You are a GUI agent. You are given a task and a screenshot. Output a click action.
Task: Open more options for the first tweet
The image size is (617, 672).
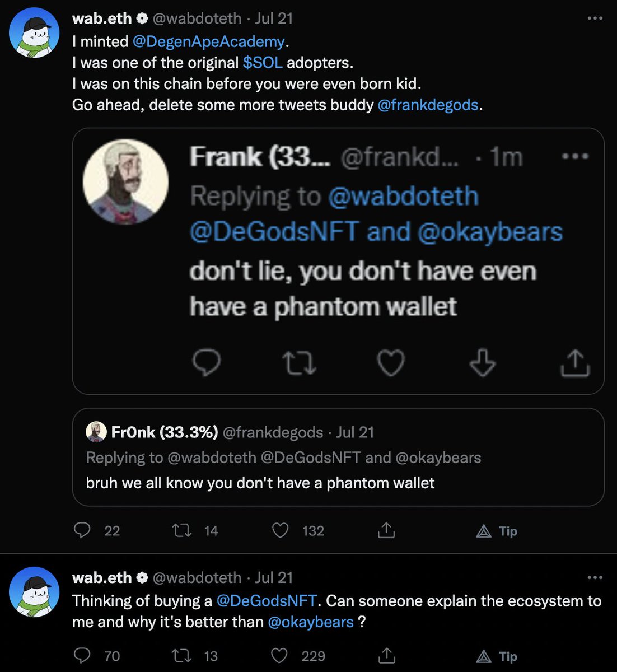(595, 18)
